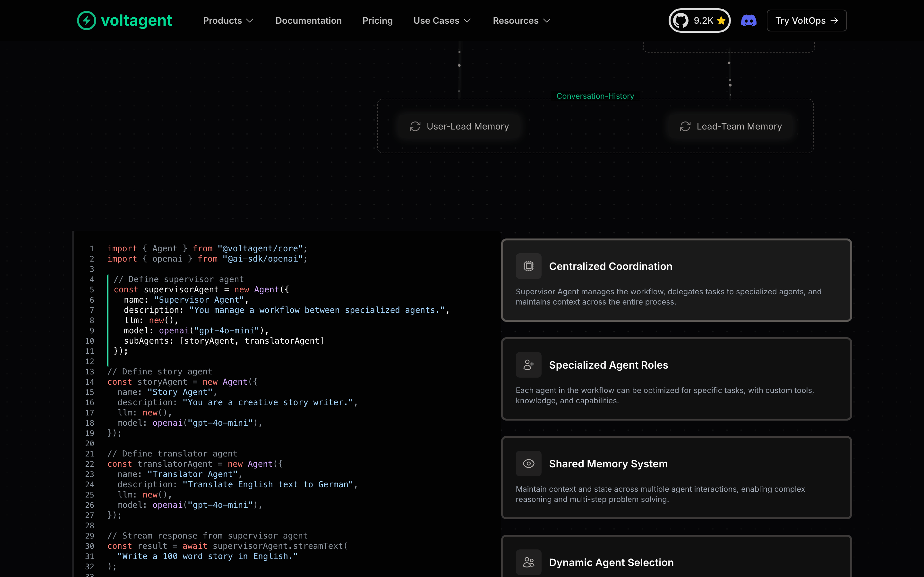Select the Specialized Agent Roles card
Screen dimensions: 924x577
[x=676, y=379]
